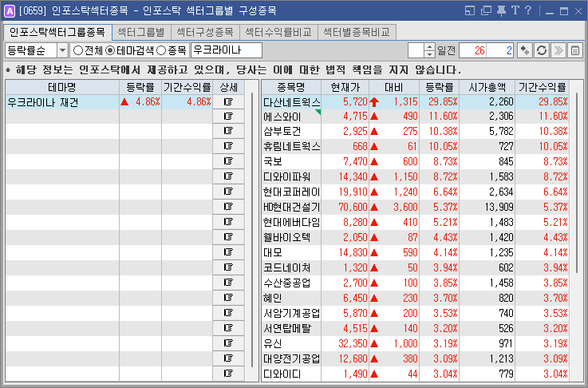Switch to 섹터수익률비교 tab

click(278, 32)
